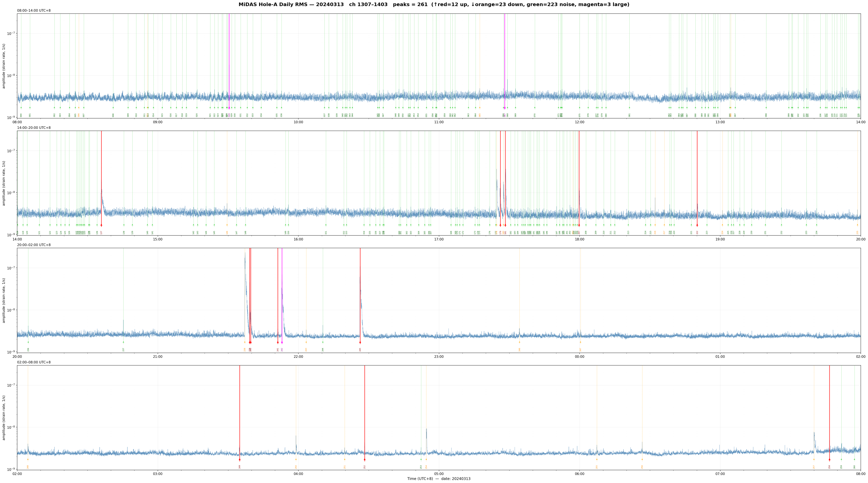Click the green peak number label "260"

[x=855, y=467]
